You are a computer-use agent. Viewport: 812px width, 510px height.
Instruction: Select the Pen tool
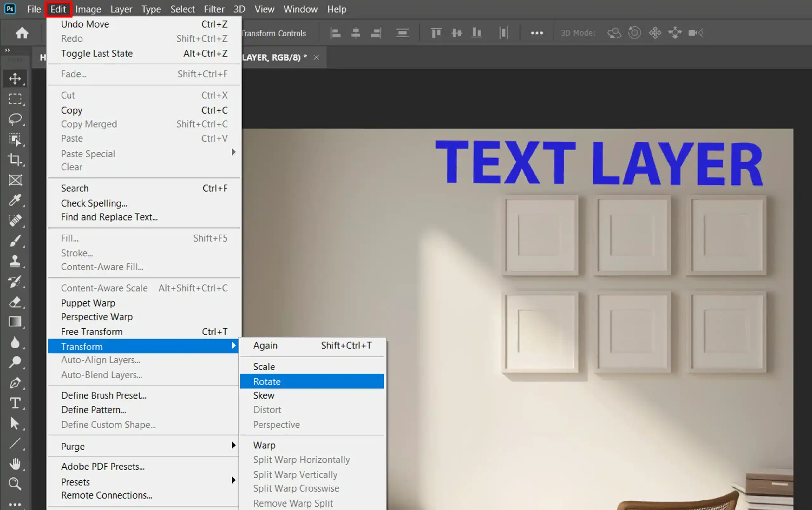[15, 383]
